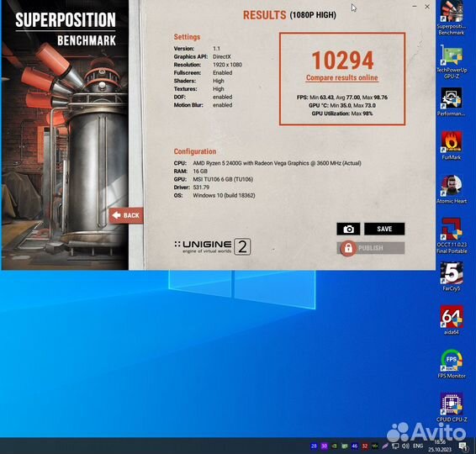Go back using the BACK arrow button
The height and width of the screenshot is (454, 476).
coord(126,215)
